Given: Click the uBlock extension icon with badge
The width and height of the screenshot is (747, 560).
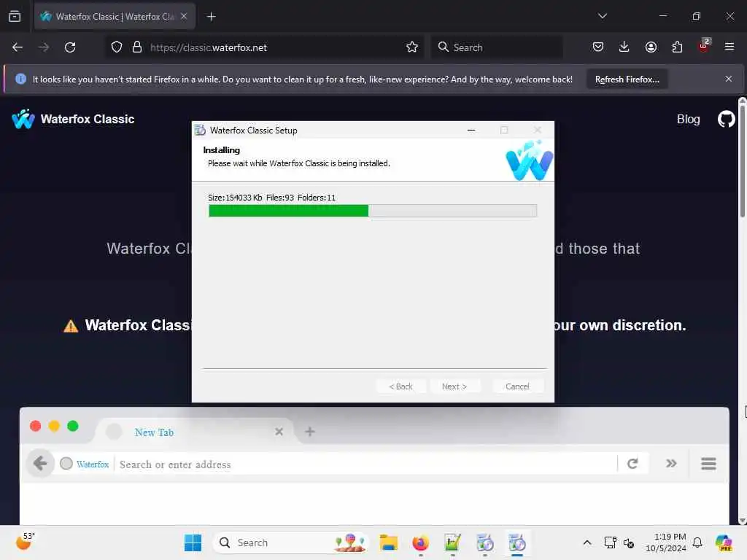Looking at the screenshot, I should (x=704, y=46).
